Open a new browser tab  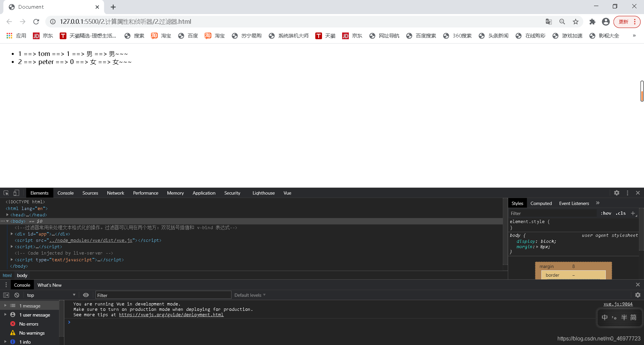coord(113,7)
